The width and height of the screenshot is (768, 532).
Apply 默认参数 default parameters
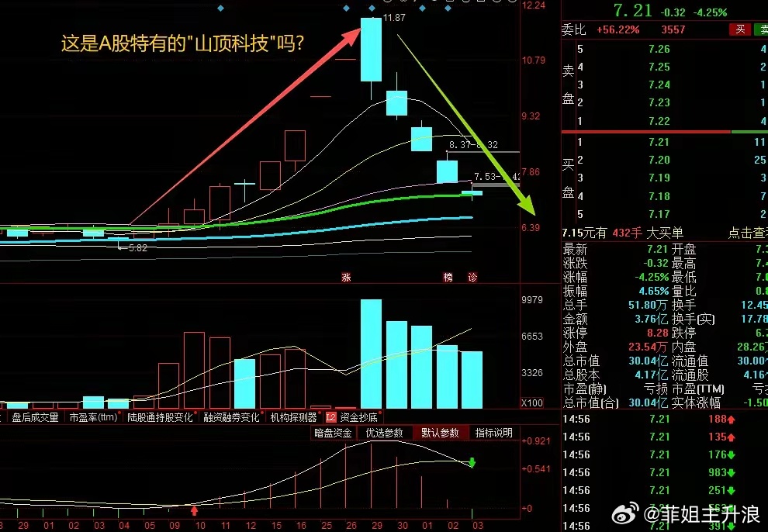point(440,434)
